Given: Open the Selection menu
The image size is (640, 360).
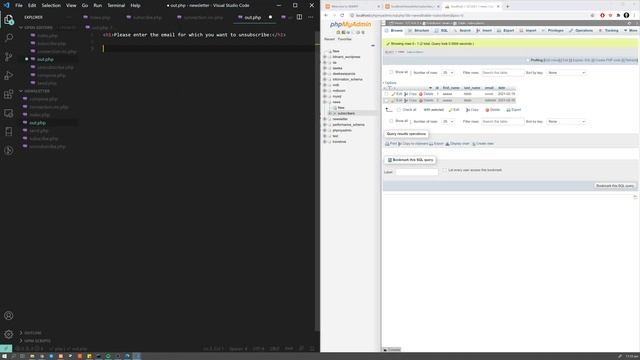Looking at the screenshot, I should click(51, 6).
